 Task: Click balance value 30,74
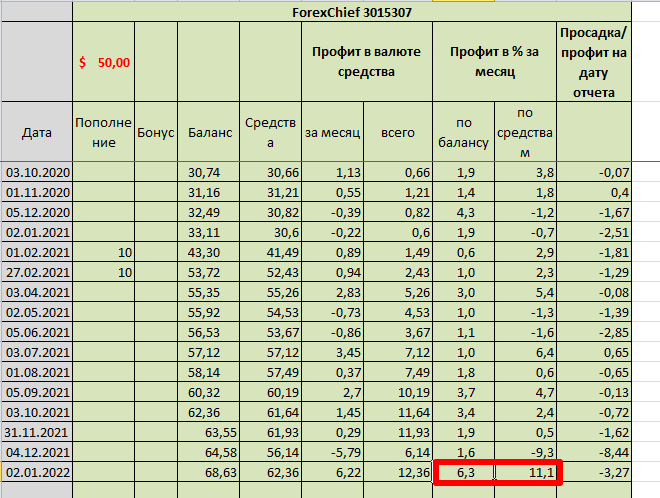(208, 172)
